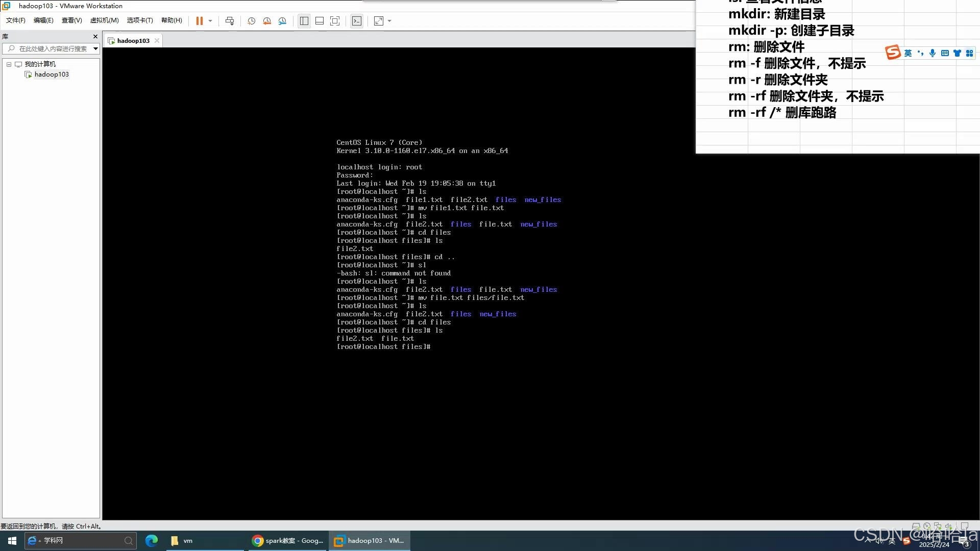Viewport: 980px width, 551px height.
Task: Open the console view icon
Action: click(357, 21)
